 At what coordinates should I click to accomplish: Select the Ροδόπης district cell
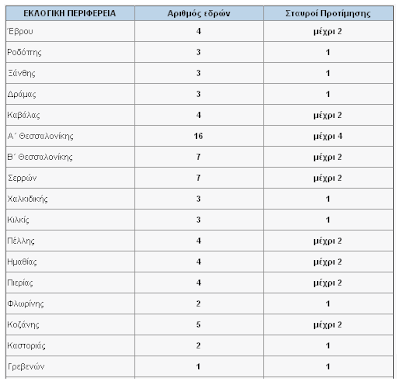click(70, 52)
